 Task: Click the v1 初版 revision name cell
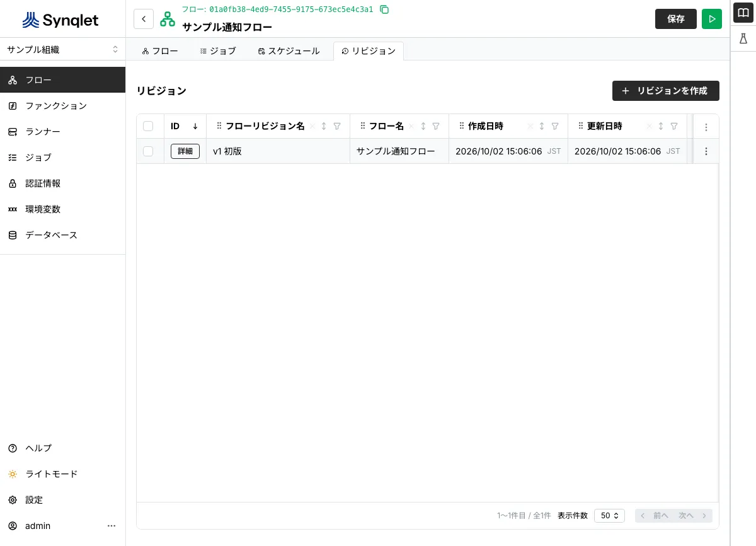click(278, 151)
